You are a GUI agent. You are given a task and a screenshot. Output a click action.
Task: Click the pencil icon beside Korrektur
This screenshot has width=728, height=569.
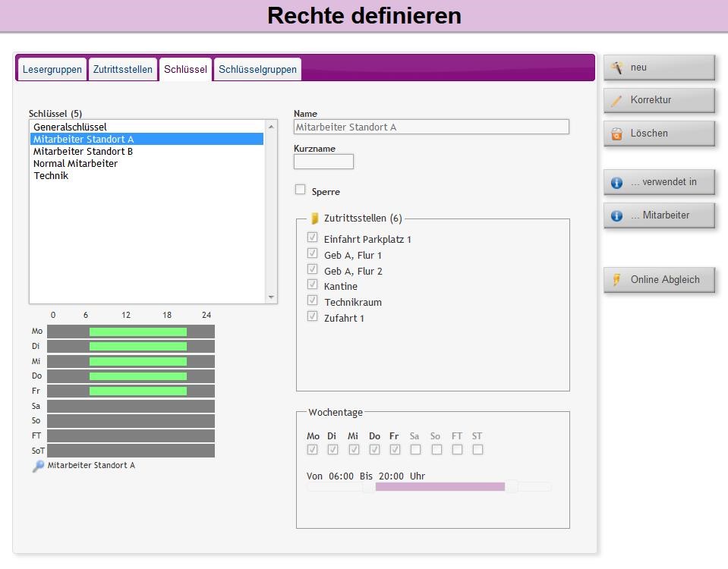click(x=617, y=100)
